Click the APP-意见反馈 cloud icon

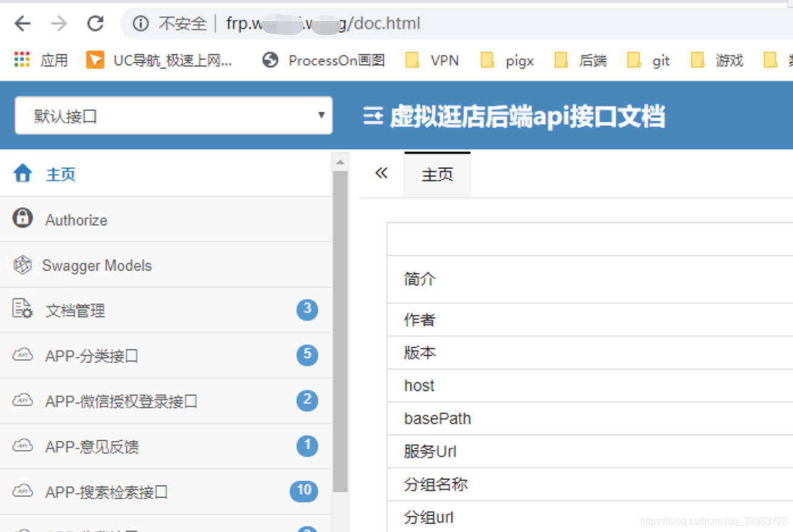coord(22,446)
